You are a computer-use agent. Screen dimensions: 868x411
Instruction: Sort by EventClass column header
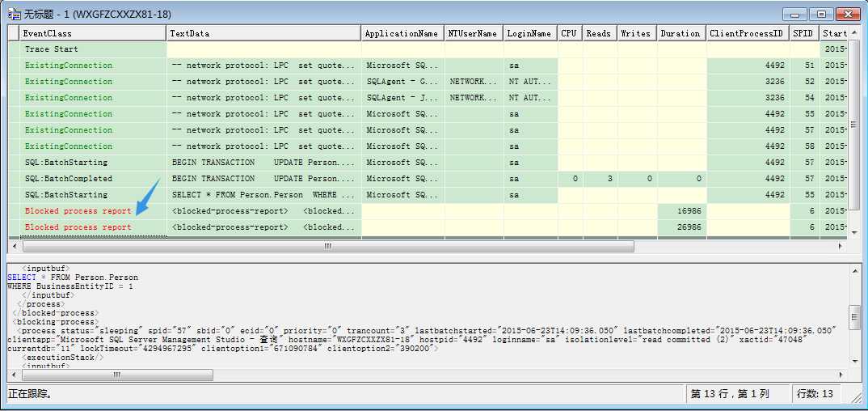click(93, 33)
